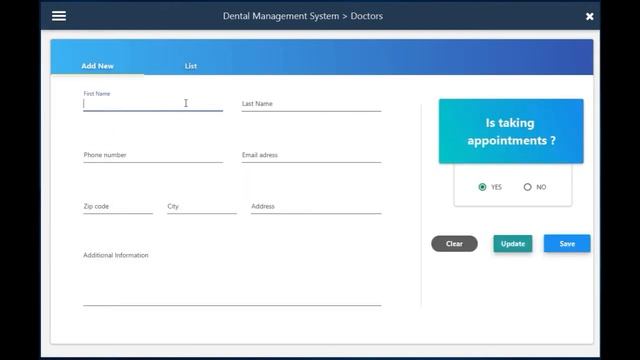Click the City input field
This screenshot has width=640, height=360.
click(x=202, y=207)
